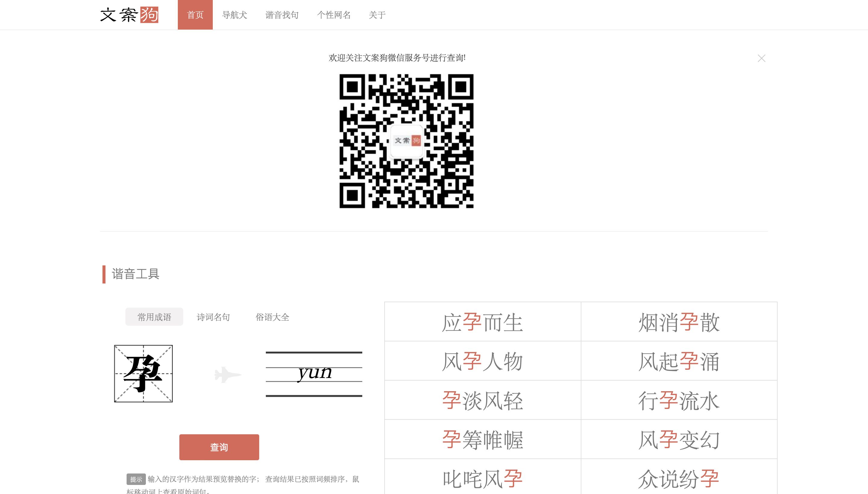Open the 个性网名 page
Image resolution: width=868 pixels, height=494 pixels.
[334, 15]
